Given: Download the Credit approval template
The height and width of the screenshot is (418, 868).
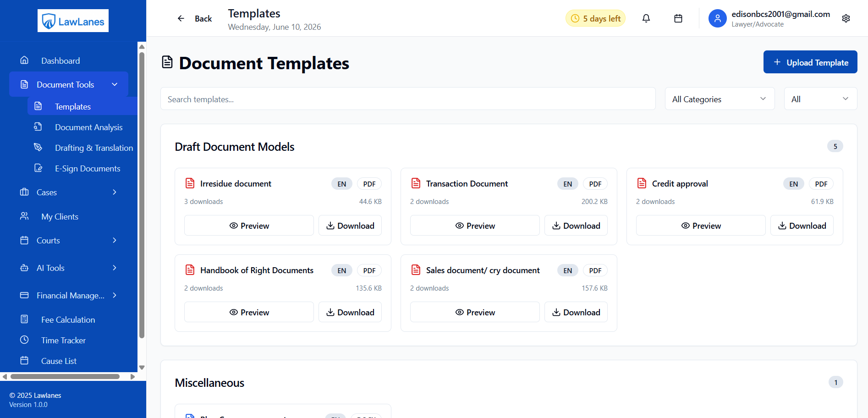Looking at the screenshot, I should 802,225.
